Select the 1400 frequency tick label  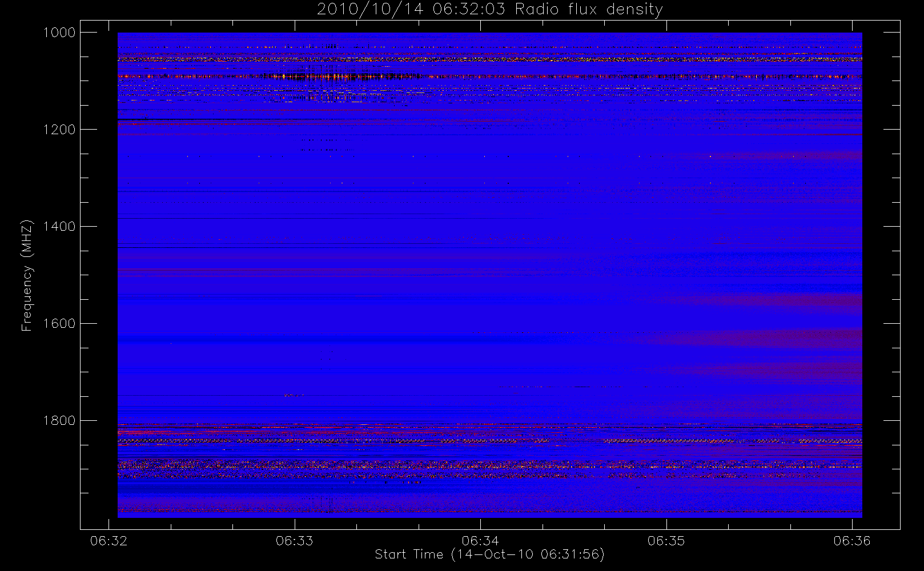[x=59, y=227]
